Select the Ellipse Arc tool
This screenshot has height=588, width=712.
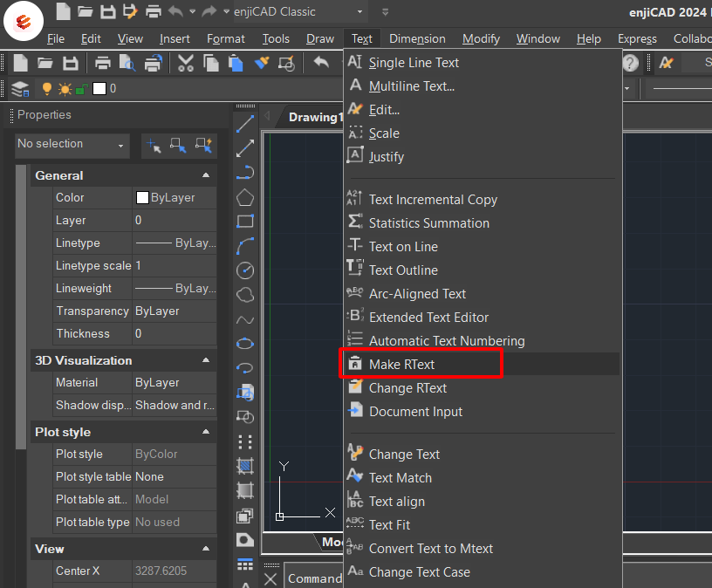click(245, 368)
